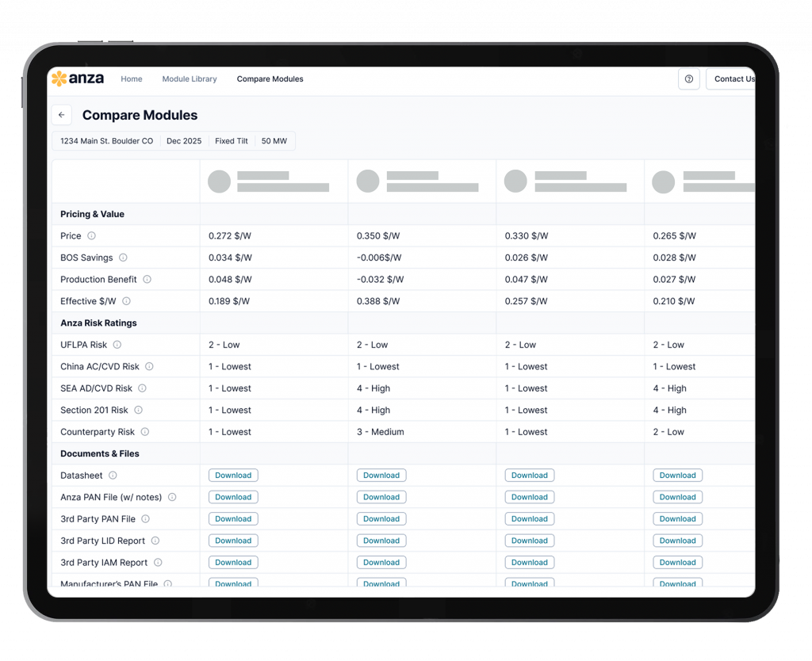This screenshot has height=661, width=812.
Task: Click the Section 201 Risk info icon
Action: tap(138, 410)
